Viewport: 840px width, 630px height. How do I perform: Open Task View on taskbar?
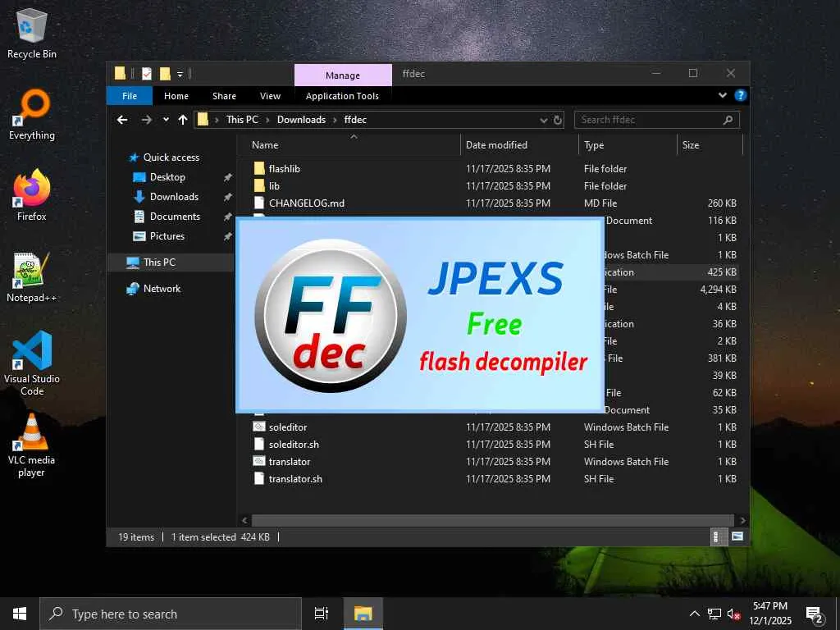tap(322, 614)
